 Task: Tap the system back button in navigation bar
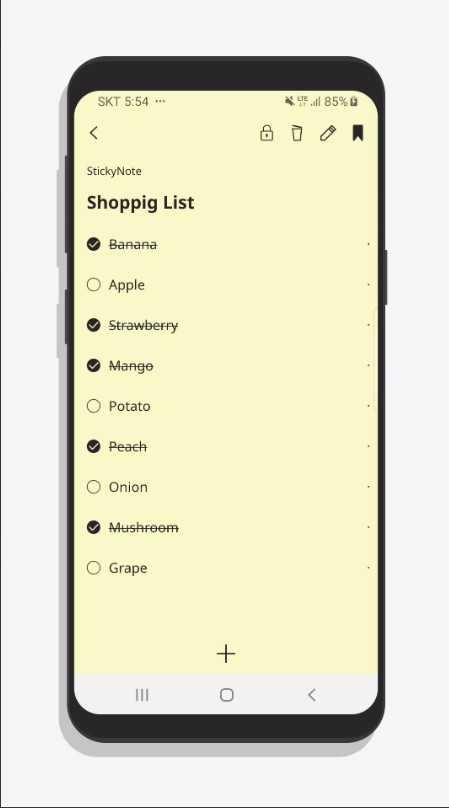click(311, 695)
